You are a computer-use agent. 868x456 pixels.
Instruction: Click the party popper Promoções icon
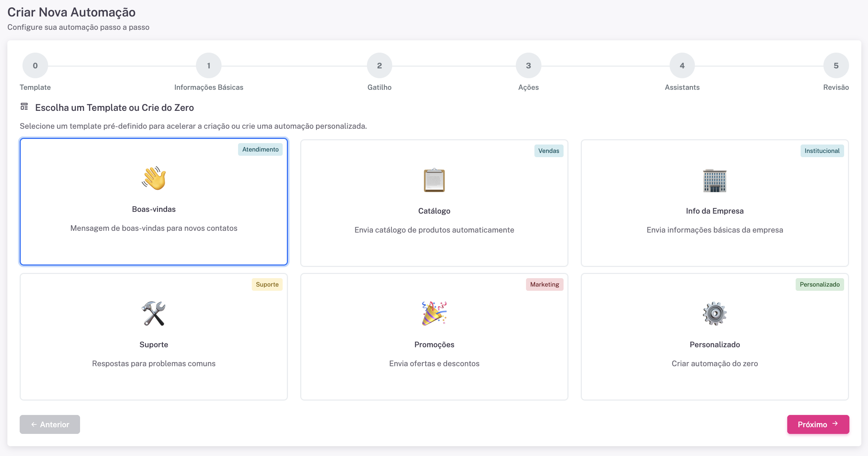tap(434, 314)
